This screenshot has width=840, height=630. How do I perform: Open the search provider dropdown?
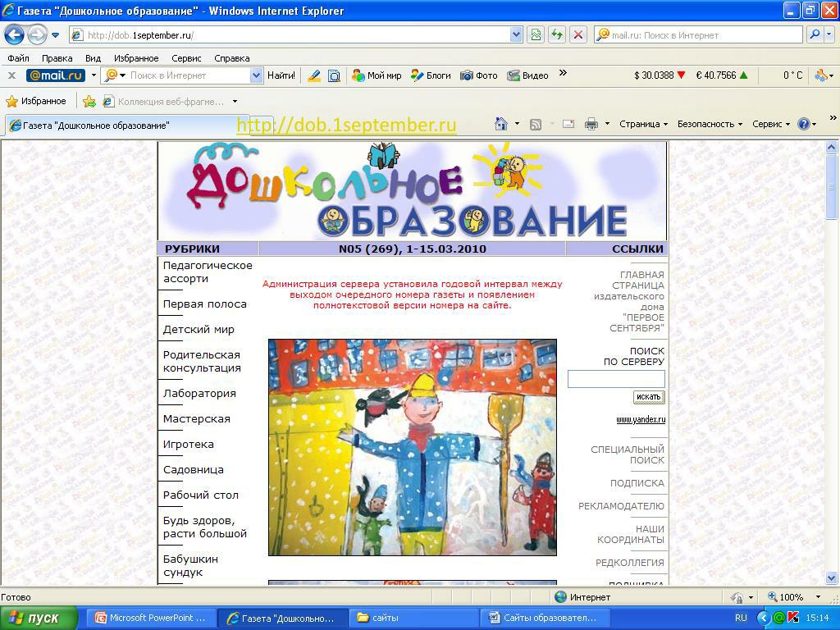point(829,34)
